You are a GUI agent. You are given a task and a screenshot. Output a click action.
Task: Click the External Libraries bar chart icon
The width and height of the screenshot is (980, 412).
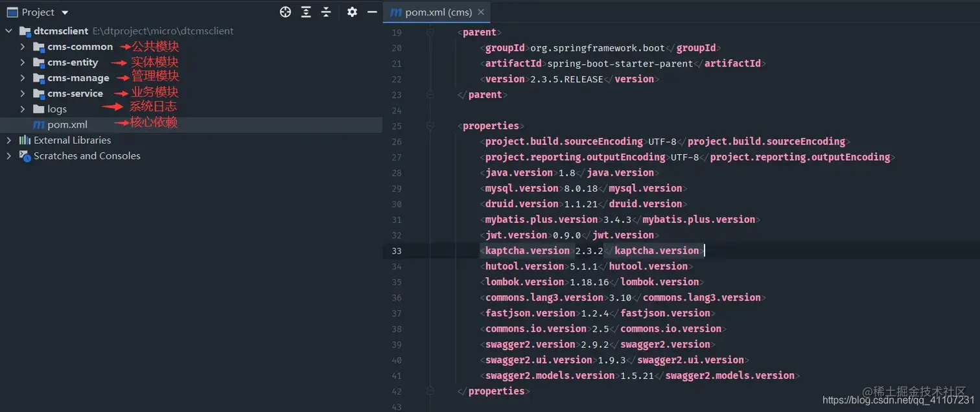click(x=25, y=140)
